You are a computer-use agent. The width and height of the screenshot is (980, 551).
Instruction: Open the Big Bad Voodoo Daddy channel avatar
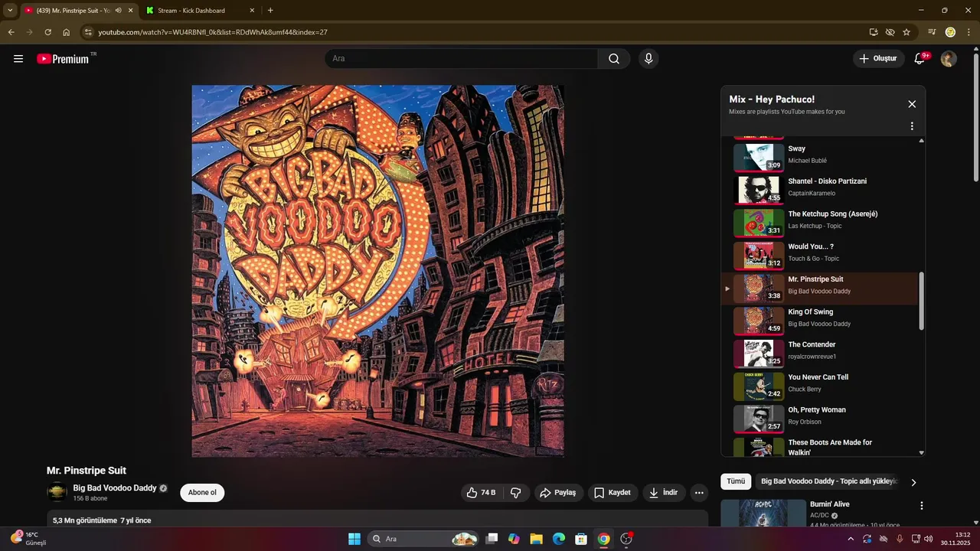coord(57,493)
